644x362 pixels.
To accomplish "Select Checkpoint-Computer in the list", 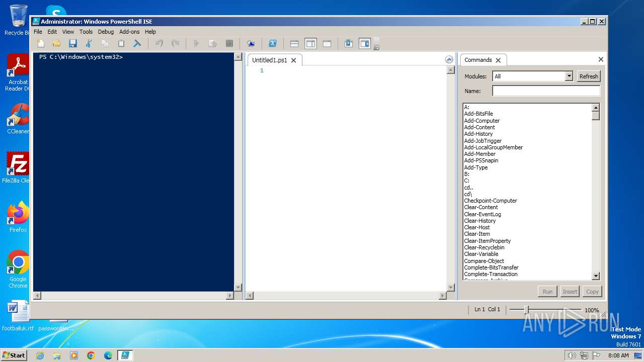I will [x=491, y=201].
